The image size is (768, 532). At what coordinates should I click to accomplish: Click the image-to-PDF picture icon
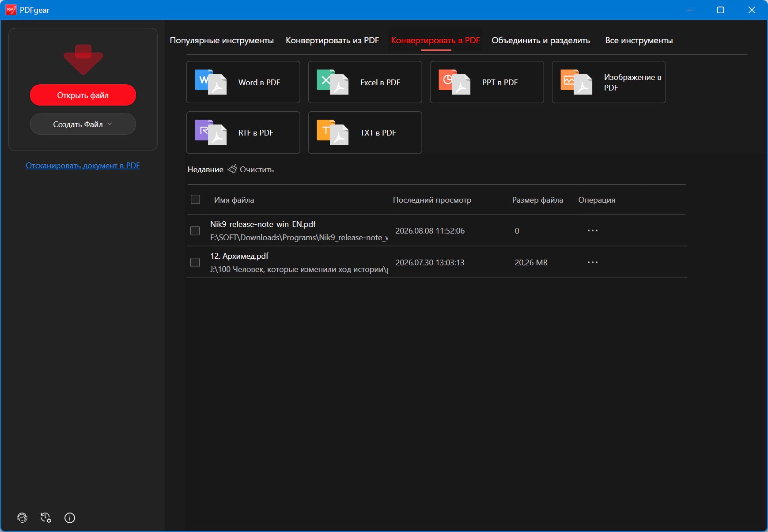576,82
